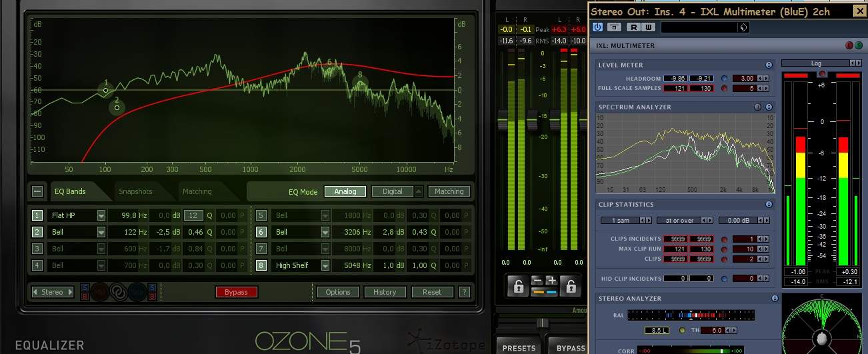
Task: Click the red L button in the Multimeter header
Action: click(x=849, y=45)
